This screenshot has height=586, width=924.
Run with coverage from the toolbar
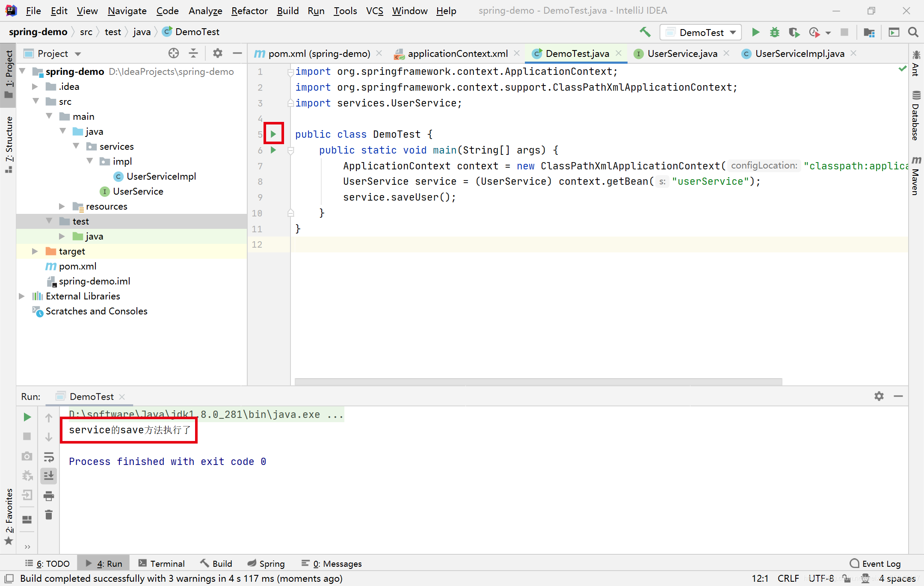(x=794, y=33)
